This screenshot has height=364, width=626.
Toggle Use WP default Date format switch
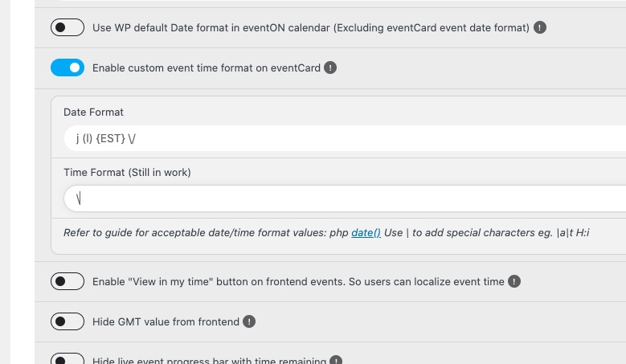pyautogui.click(x=68, y=27)
